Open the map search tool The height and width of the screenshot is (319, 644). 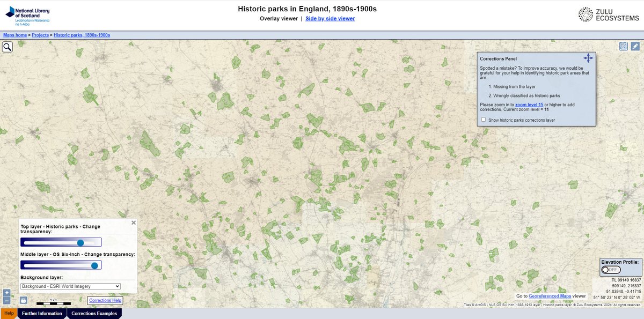click(x=7, y=47)
